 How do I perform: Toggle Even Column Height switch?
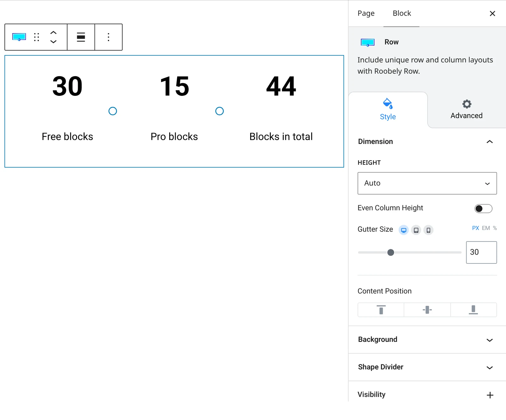tap(483, 208)
